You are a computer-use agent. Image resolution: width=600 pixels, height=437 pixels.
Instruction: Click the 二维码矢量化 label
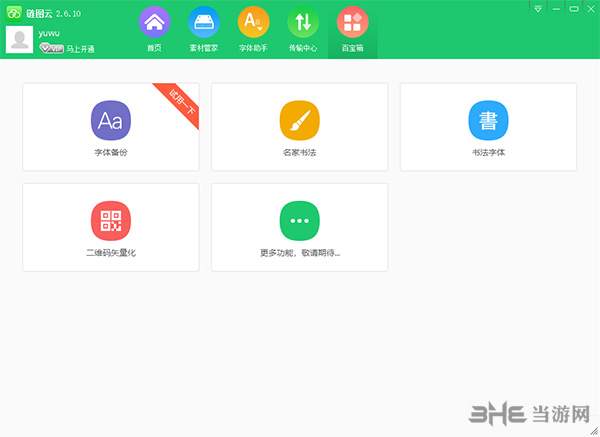click(111, 253)
